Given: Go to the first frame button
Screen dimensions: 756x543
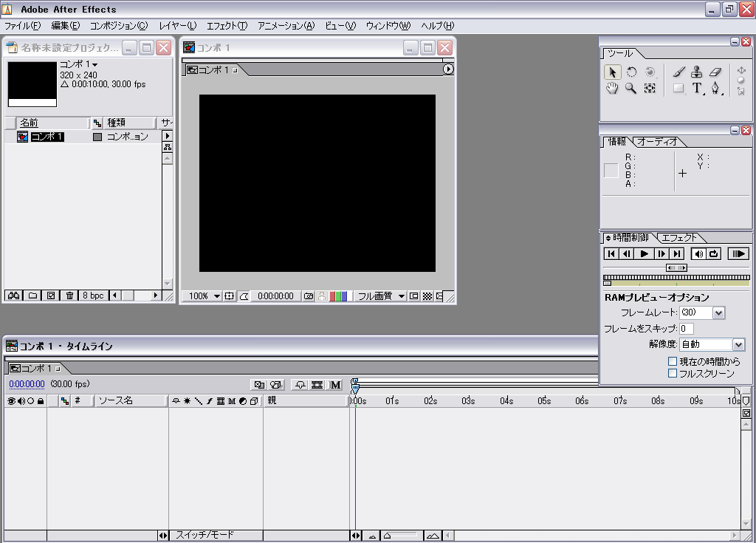Looking at the screenshot, I should click(611, 254).
